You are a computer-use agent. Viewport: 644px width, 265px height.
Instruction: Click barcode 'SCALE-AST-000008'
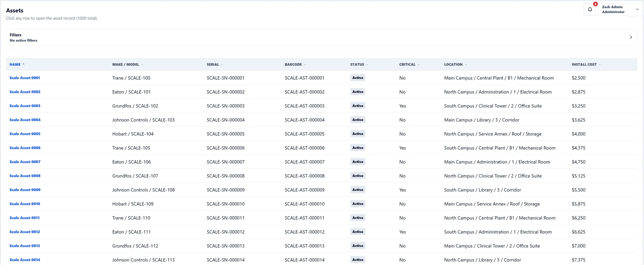click(304, 176)
